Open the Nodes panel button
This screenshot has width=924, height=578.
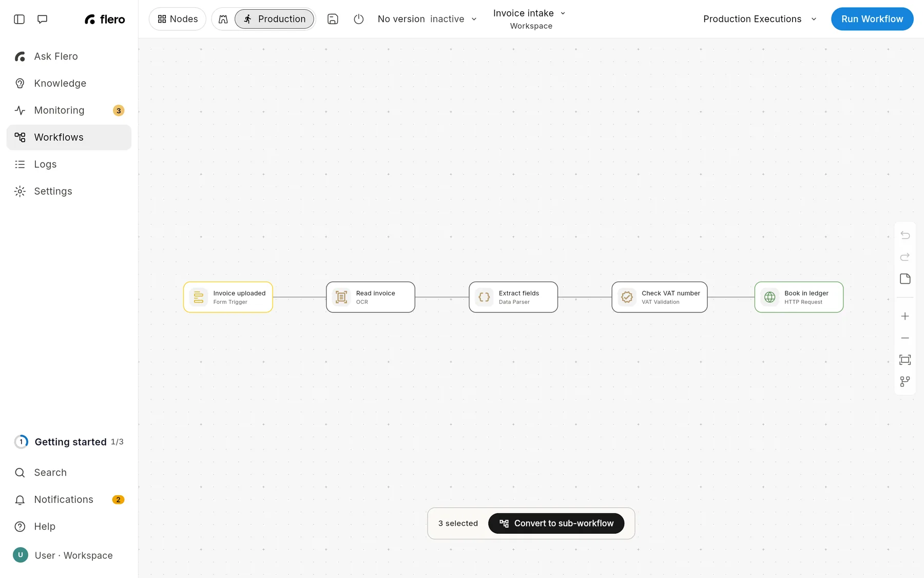178,19
